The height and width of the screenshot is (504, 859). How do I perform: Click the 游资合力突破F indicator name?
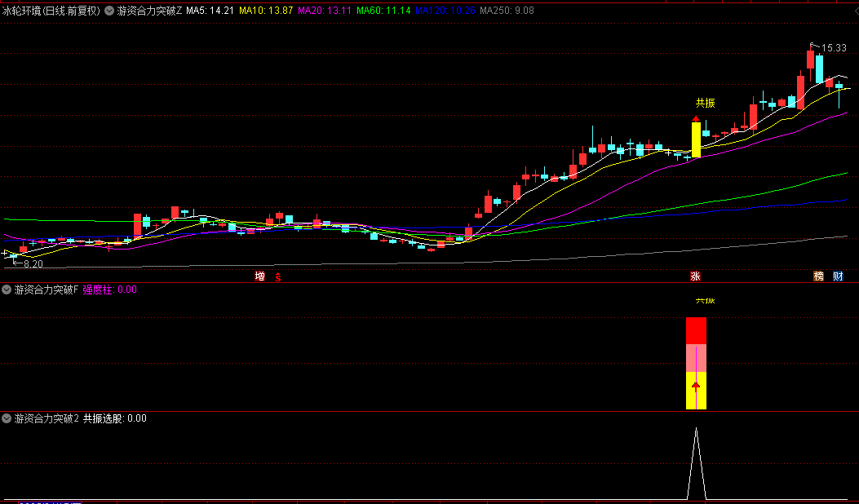point(46,290)
